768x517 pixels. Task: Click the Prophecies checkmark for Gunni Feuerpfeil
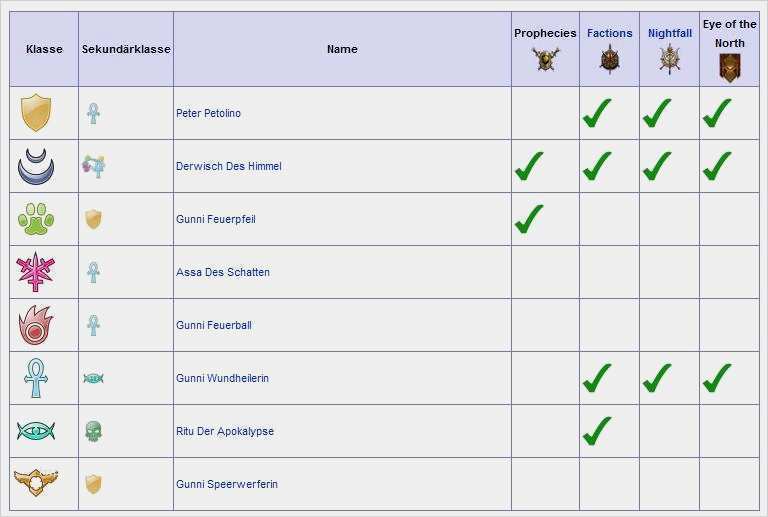pos(529,219)
